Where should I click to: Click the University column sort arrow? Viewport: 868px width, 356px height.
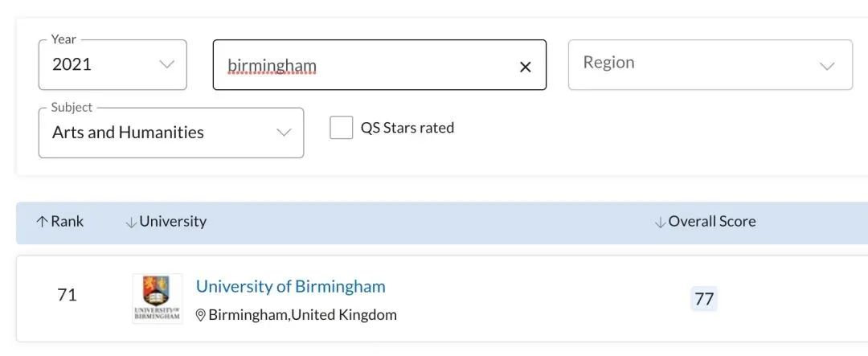[131, 223]
